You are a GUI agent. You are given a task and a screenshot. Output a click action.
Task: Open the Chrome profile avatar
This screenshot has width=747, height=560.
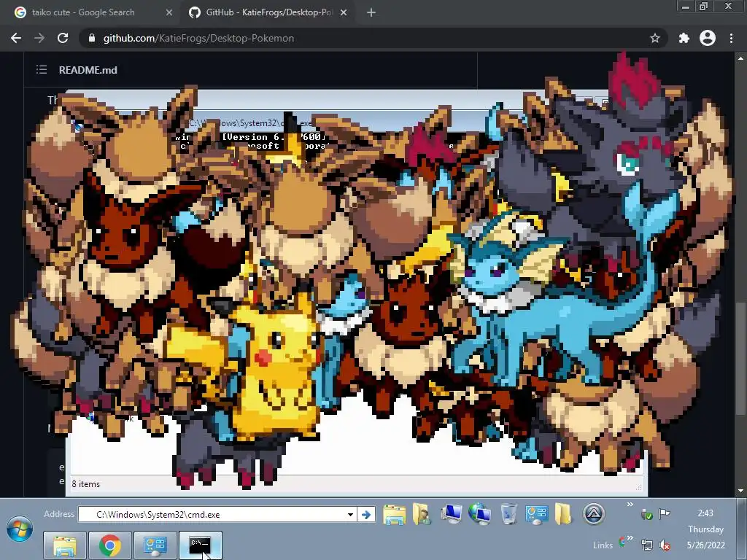point(708,38)
